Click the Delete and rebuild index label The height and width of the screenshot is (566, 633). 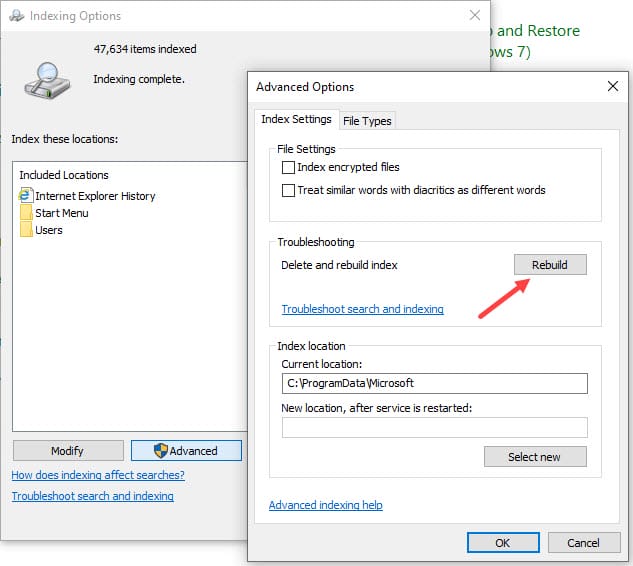[339, 265]
